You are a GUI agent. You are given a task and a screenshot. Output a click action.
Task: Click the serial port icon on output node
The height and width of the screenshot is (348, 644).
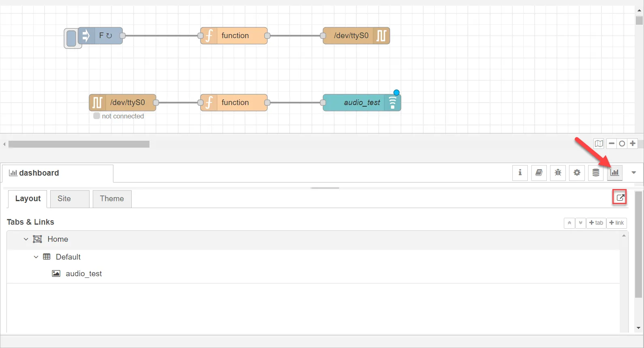coord(381,36)
